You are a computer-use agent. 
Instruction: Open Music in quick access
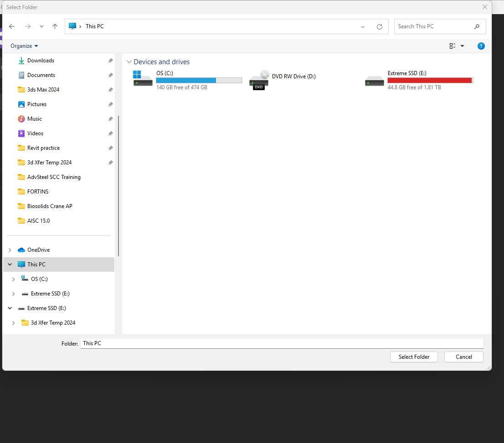tap(34, 119)
